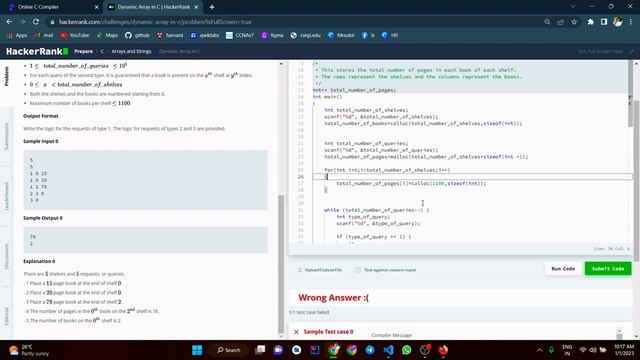Screen dimensions: 640x360
Task: Reload the current page
Action: (36, 22)
